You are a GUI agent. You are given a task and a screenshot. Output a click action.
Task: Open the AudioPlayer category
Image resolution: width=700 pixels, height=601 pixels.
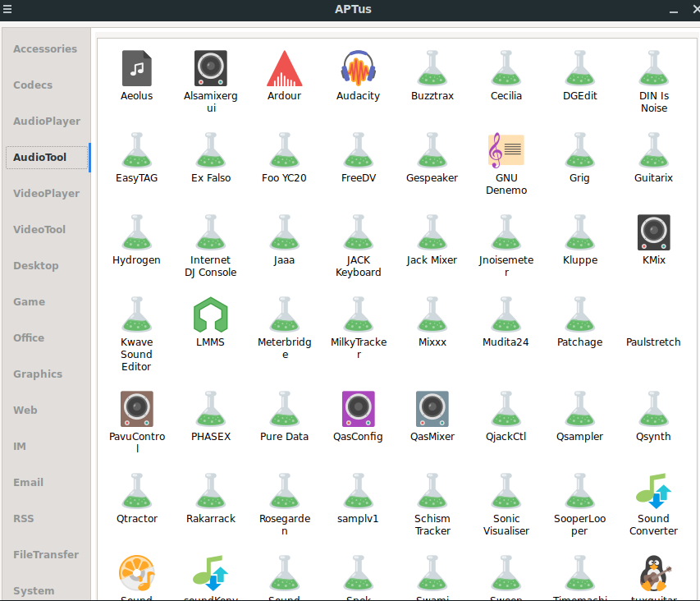47,121
